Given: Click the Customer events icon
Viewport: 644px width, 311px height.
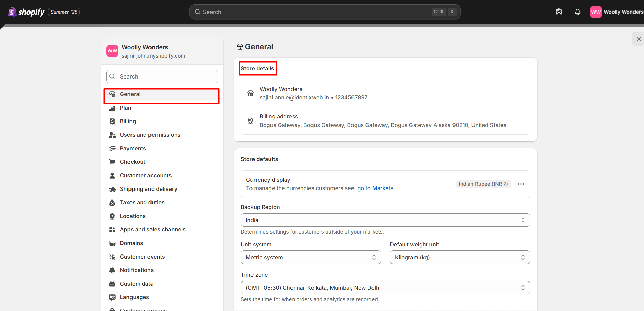Looking at the screenshot, I should (112, 257).
